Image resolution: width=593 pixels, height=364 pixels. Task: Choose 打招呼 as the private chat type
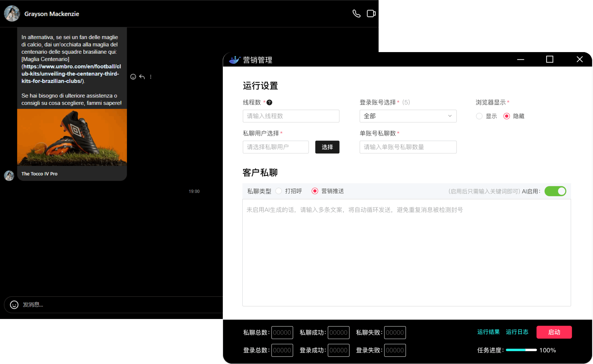pos(279,191)
